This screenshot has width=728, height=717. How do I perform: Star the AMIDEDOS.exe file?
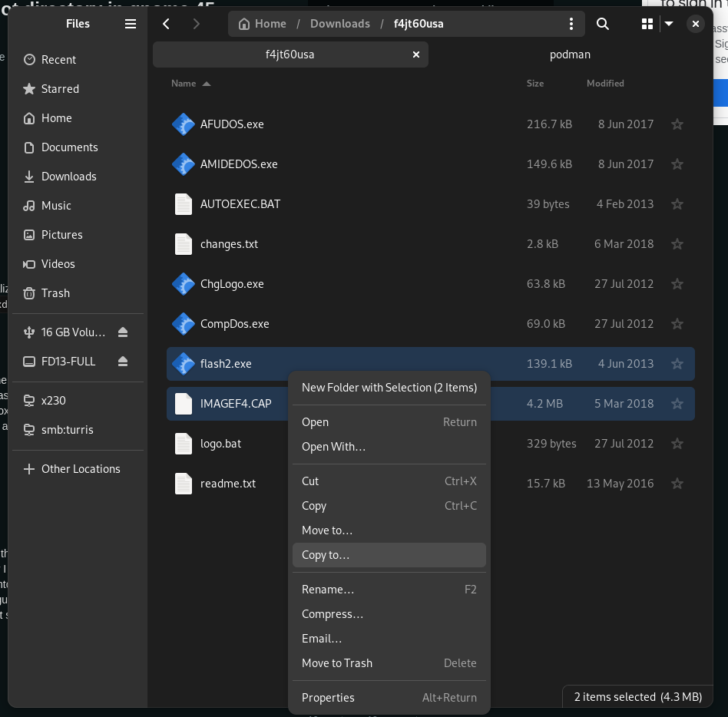677,164
